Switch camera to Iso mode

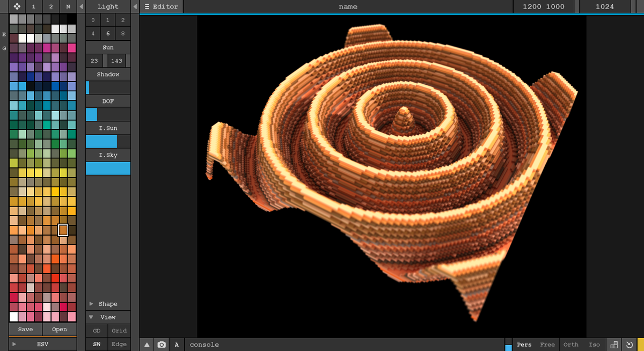594,345
